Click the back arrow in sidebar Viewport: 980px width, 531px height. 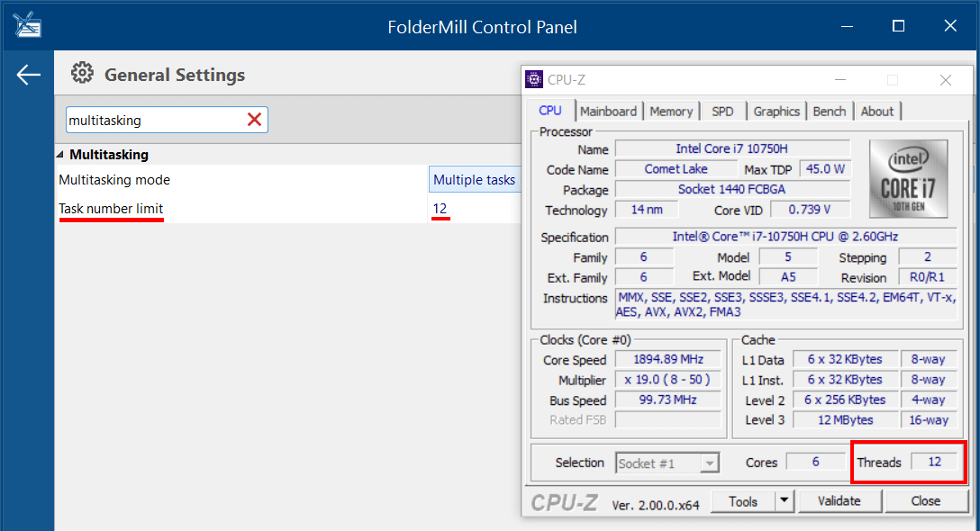[x=28, y=75]
